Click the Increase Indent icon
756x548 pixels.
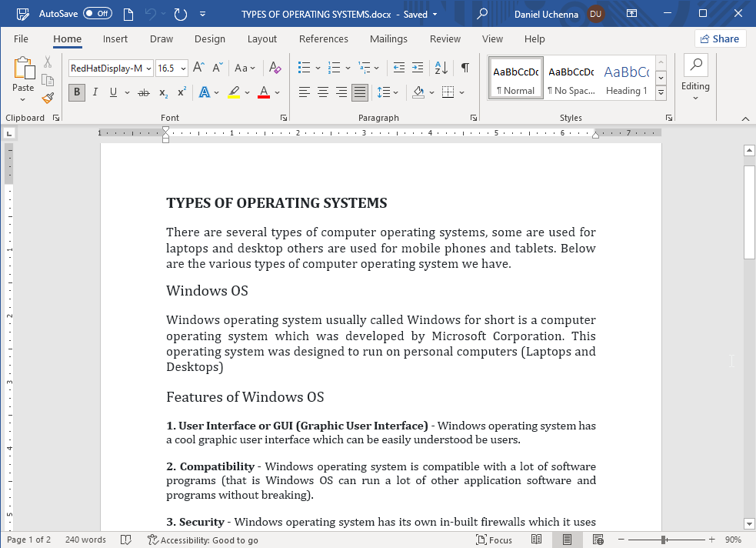[x=417, y=68]
